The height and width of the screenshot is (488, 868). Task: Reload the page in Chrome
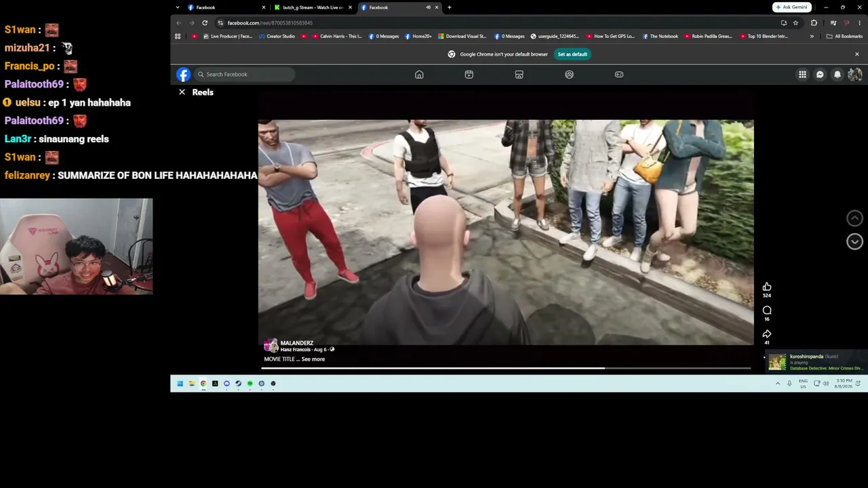(x=205, y=23)
